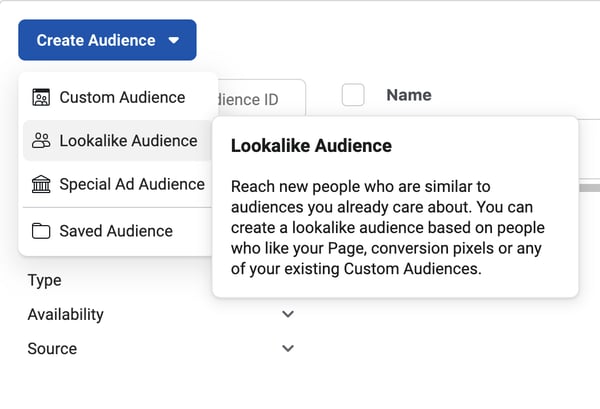Expand the Availability filter chevron
Screen dimensions: 600x409
coord(288,314)
